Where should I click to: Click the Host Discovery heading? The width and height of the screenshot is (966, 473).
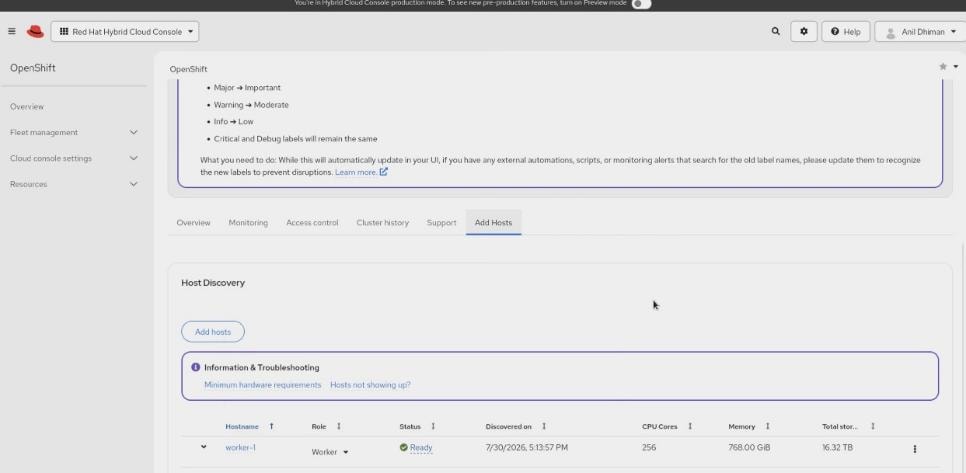point(213,283)
